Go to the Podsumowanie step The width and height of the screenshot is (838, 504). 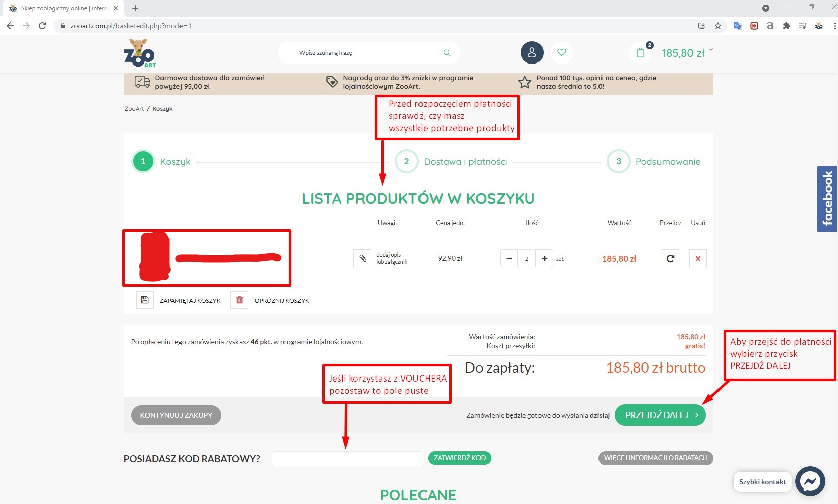668,162
